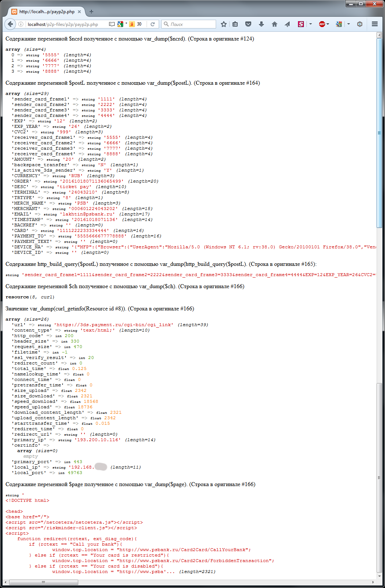Screen dimensions: 385x588
Task: Click the paper plane send icon
Action: click(x=287, y=24)
